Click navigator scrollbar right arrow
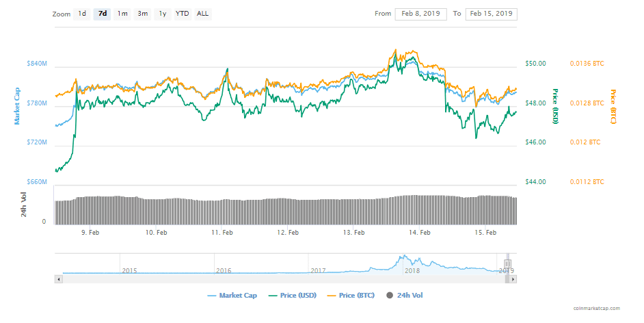 [513, 279]
